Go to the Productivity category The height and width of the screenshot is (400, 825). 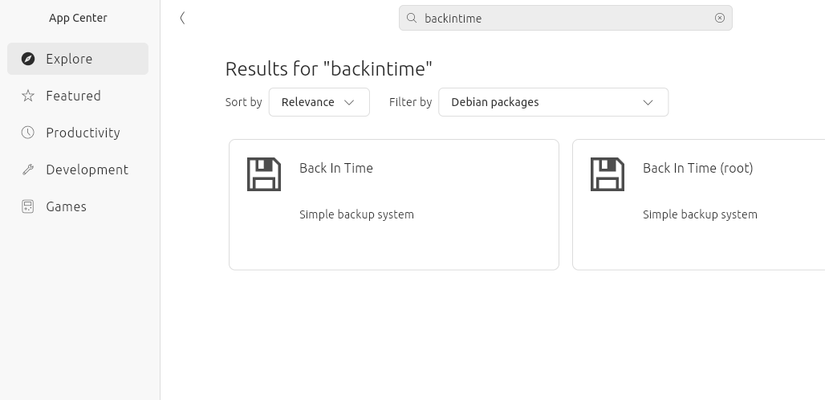[82, 133]
